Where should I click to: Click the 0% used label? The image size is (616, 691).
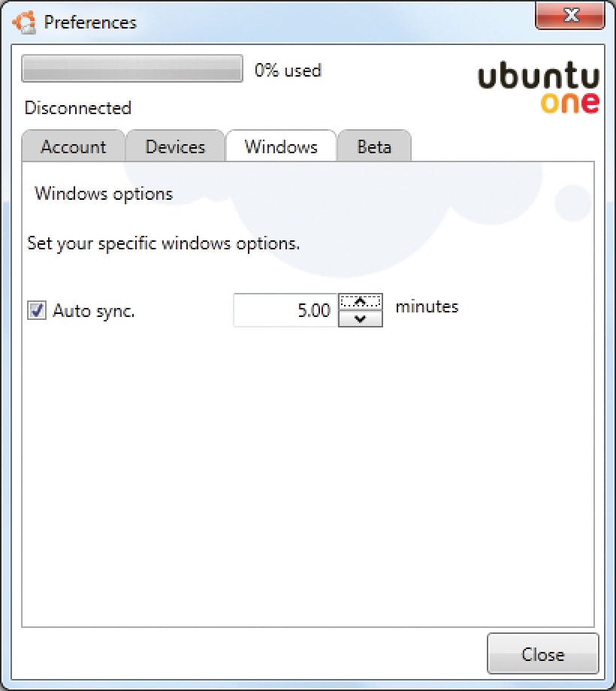pos(288,71)
